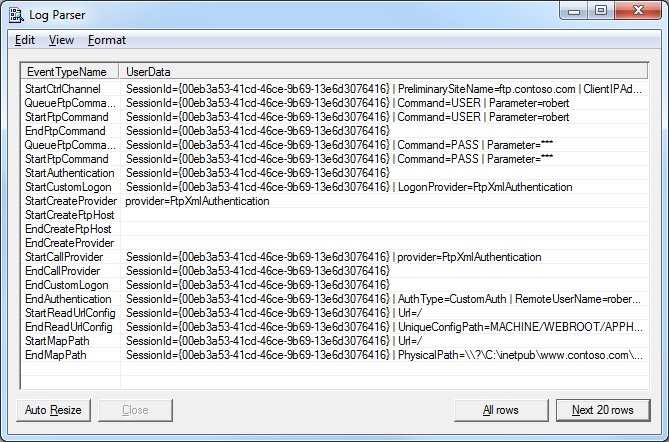Sort by EventTypeName column header

pos(68,72)
